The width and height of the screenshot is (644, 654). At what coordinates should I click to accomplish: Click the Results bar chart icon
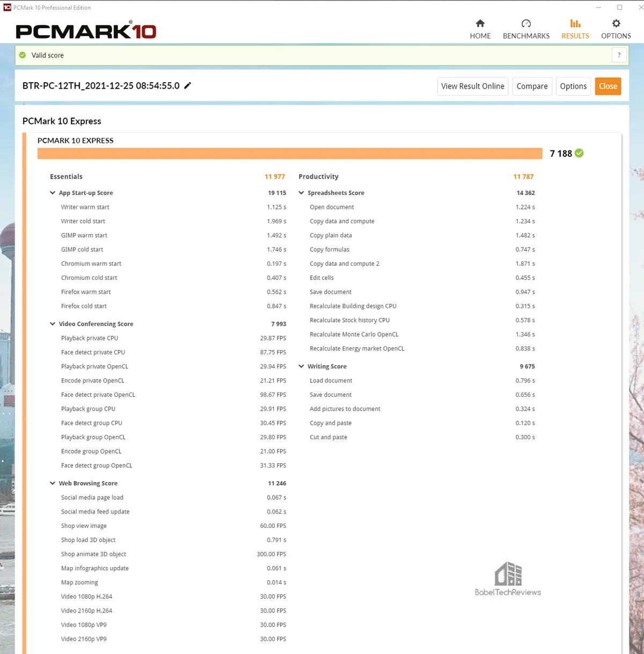[575, 23]
